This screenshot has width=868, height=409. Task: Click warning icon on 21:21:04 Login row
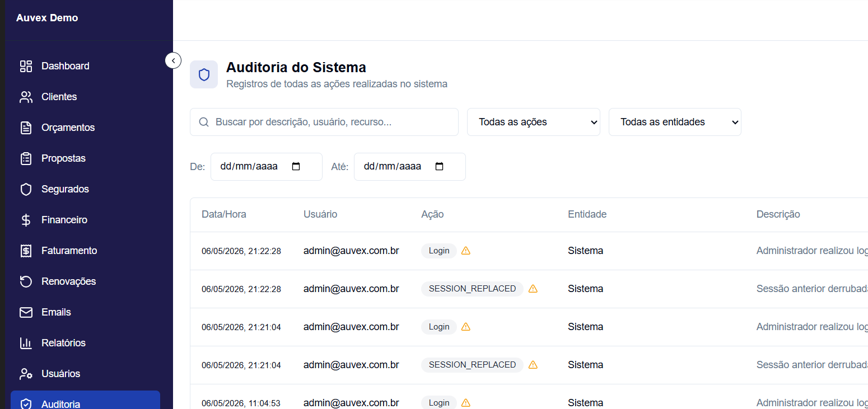tap(466, 327)
